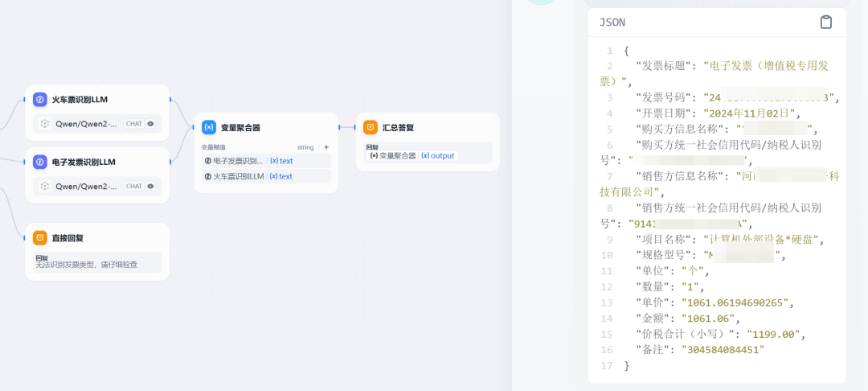Click the 价税合计 value 1199.00

pyautogui.click(x=773, y=335)
